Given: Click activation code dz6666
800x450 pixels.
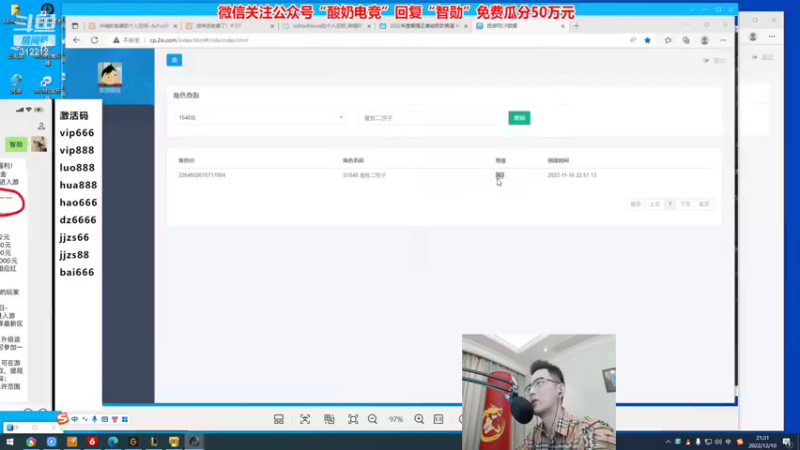Looking at the screenshot, I should [78, 220].
